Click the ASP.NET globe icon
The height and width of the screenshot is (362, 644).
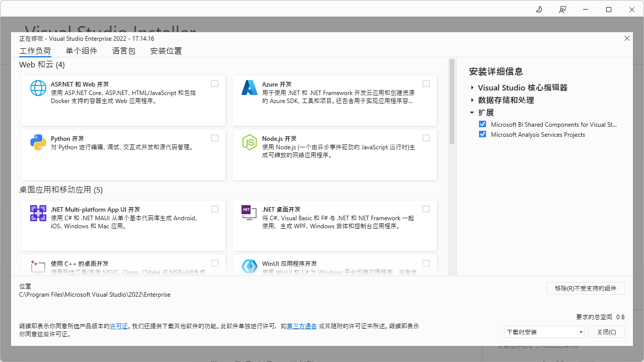(38, 88)
